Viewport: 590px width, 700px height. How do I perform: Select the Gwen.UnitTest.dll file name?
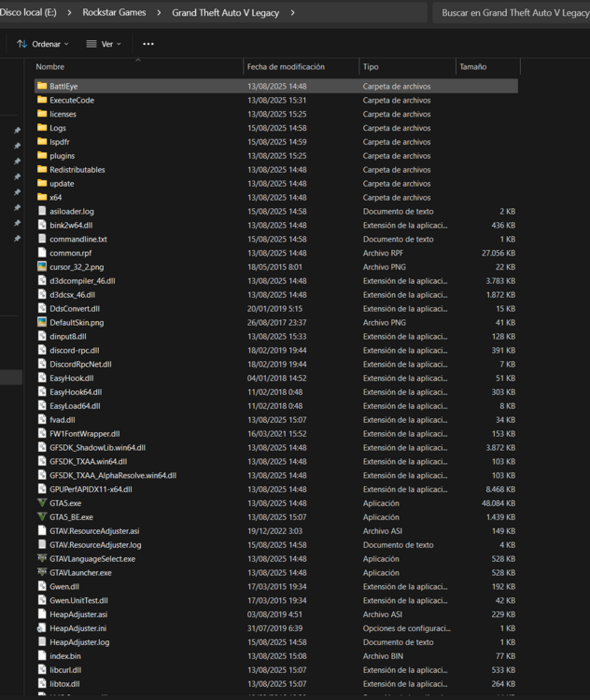tap(78, 600)
